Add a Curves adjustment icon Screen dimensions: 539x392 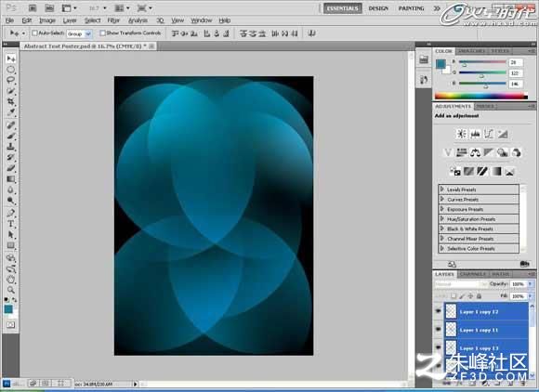coord(489,134)
